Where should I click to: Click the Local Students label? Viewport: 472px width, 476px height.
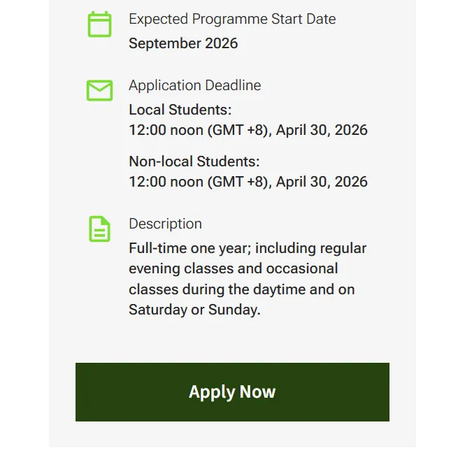pos(180,110)
